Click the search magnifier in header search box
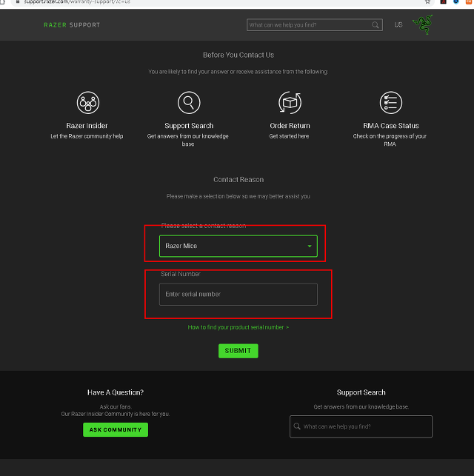Image resolution: width=474 pixels, height=476 pixels. click(x=375, y=25)
